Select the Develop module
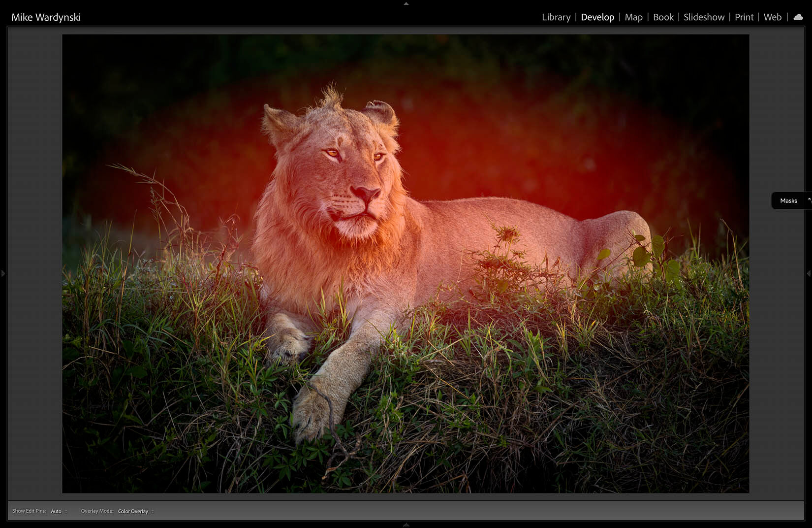812x528 pixels. tap(597, 17)
